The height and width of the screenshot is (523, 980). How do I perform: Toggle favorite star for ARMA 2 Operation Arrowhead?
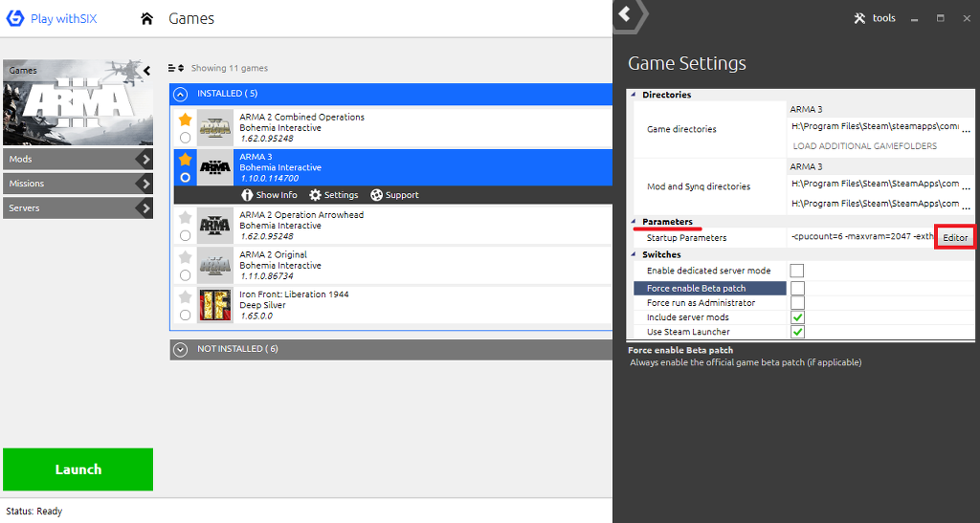(186, 217)
